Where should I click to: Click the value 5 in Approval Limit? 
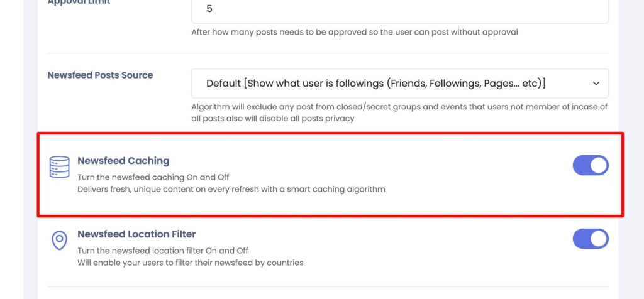(x=209, y=9)
